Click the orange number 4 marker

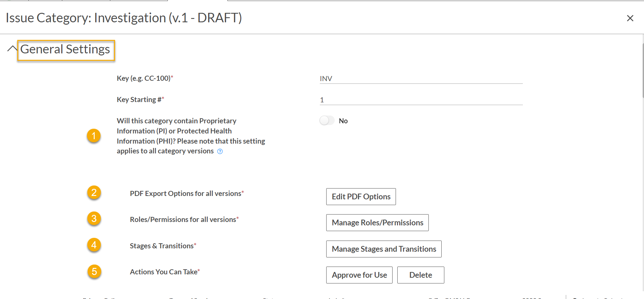94,245
